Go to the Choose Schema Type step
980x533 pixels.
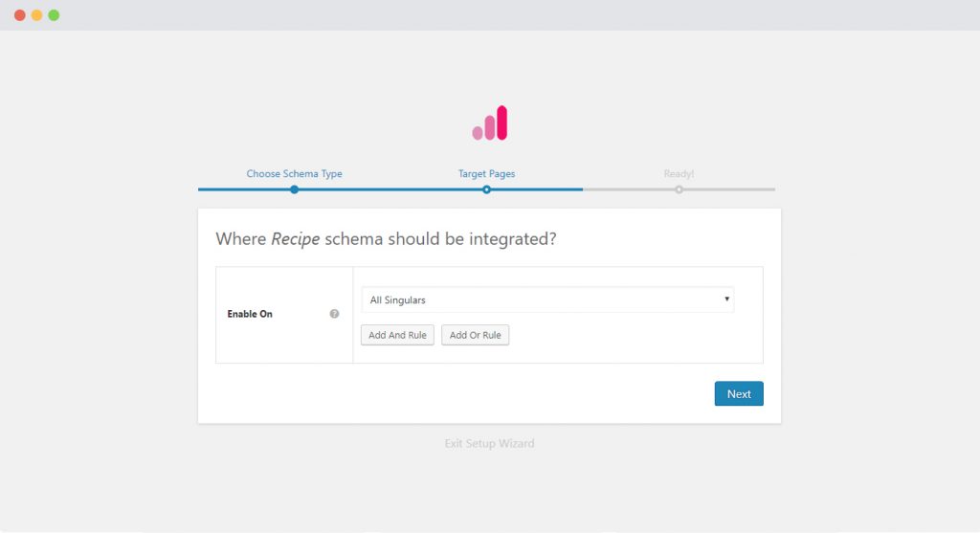point(294,174)
